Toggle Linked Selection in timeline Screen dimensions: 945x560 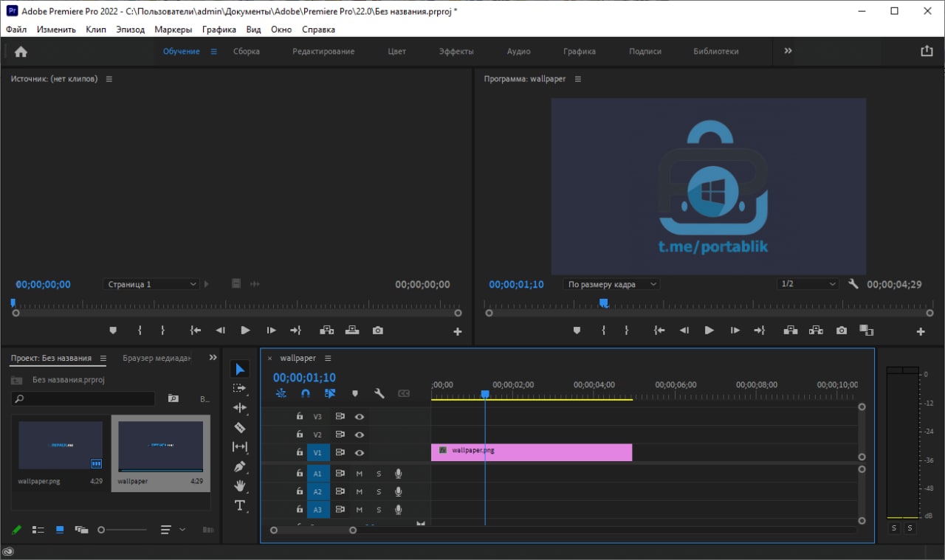tap(330, 394)
